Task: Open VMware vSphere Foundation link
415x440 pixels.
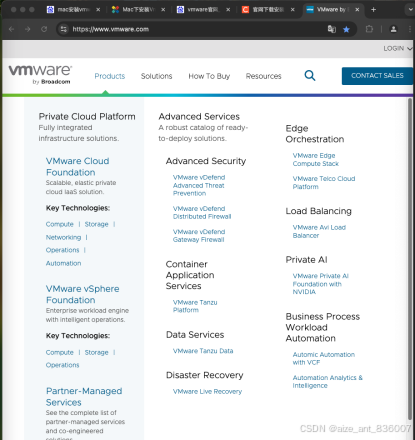Action: pos(82,294)
